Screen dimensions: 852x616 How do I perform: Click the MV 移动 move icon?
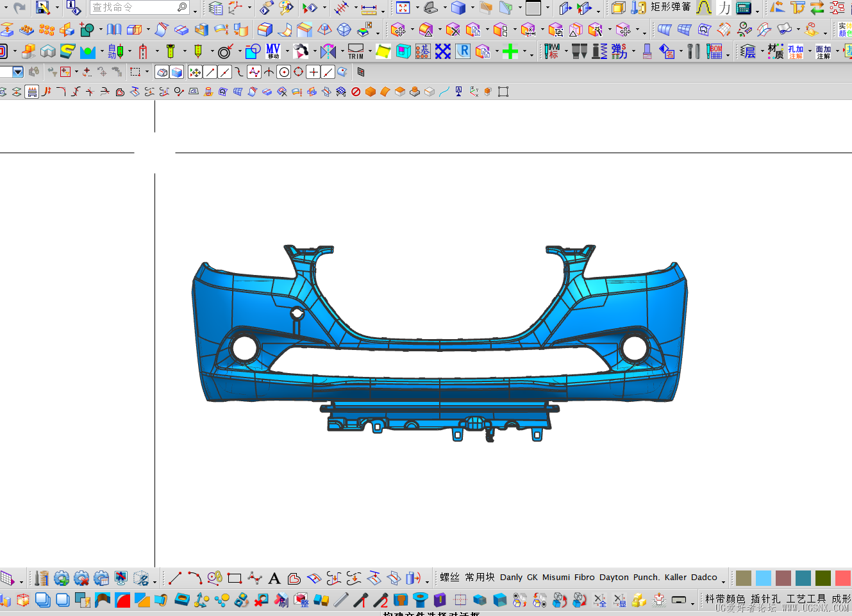coord(273,51)
